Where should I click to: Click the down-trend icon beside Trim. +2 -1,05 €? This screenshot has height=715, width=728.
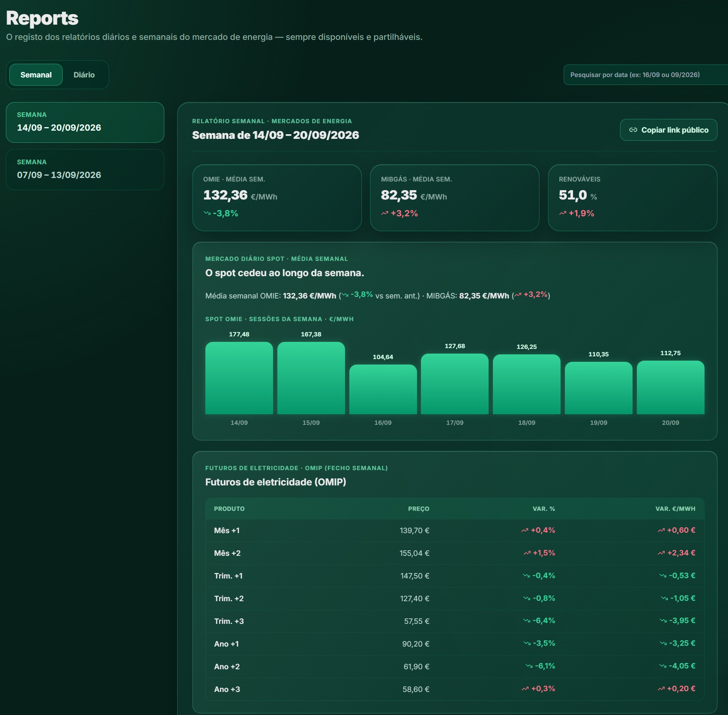664,598
